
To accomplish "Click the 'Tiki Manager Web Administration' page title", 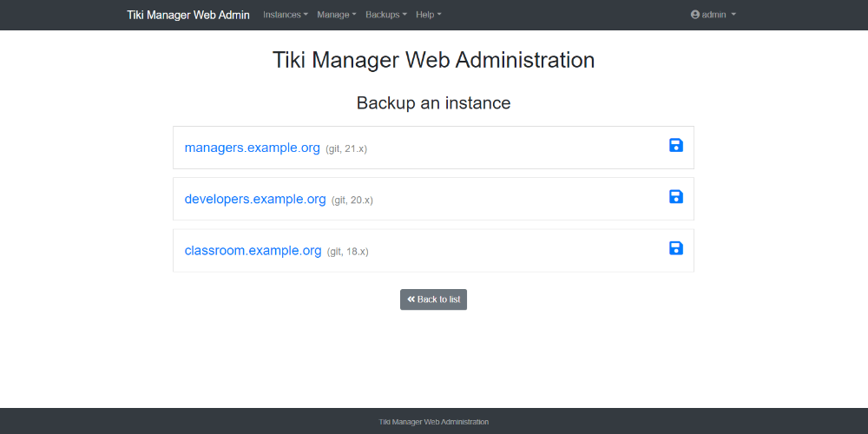I will 433,61.
